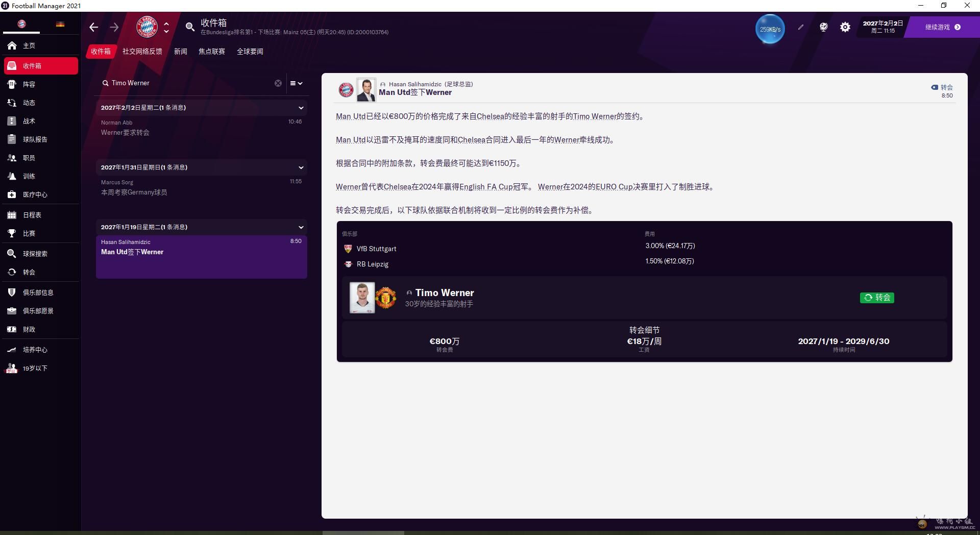980x535 pixels.
Task: Open the Finances (财政) sidebar item
Action: 29,329
